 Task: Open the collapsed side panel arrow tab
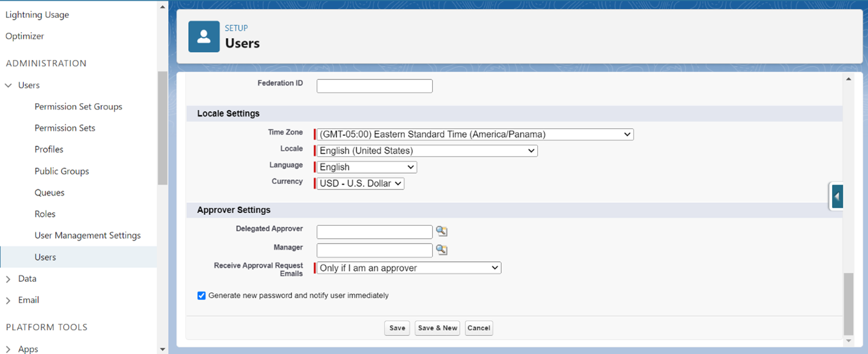(x=837, y=197)
